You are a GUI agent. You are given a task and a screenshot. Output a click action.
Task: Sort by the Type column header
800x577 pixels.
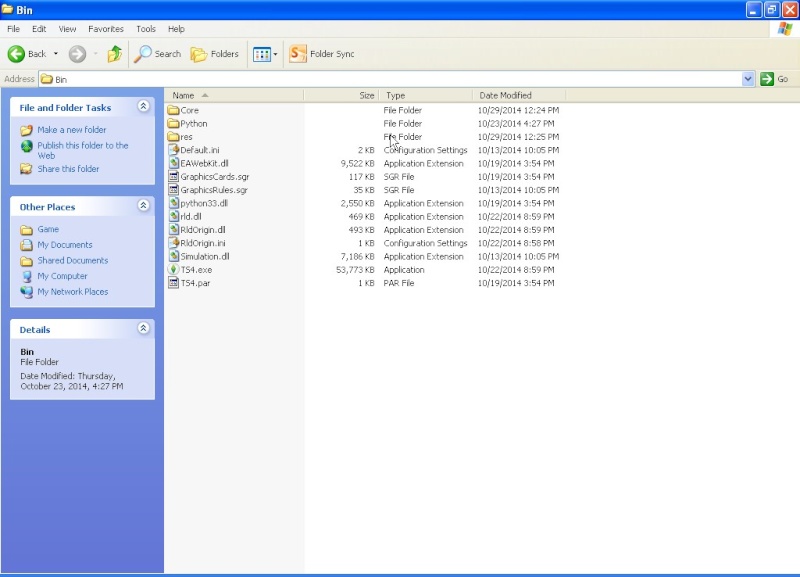coord(426,95)
